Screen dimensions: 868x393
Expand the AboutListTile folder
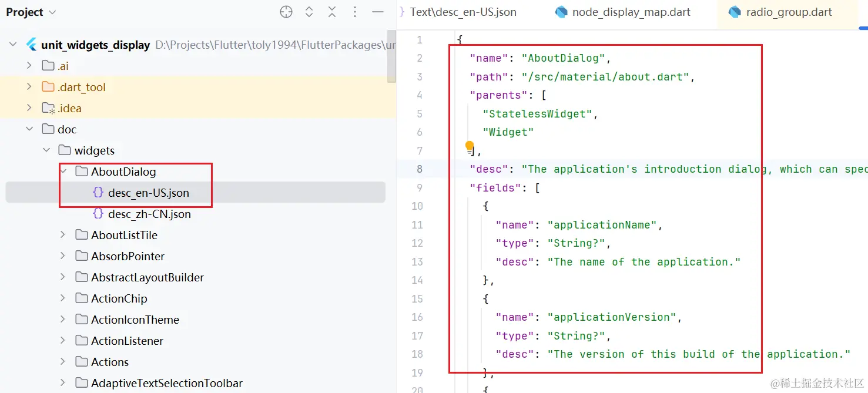tap(63, 235)
